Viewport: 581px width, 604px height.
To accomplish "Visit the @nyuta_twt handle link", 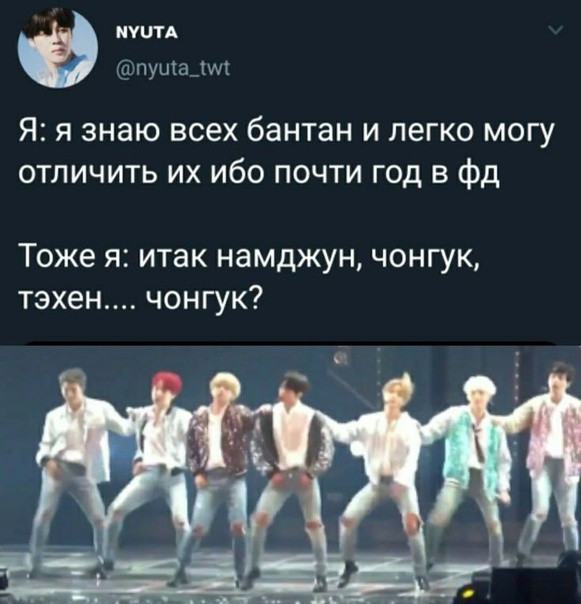I will [173, 69].
